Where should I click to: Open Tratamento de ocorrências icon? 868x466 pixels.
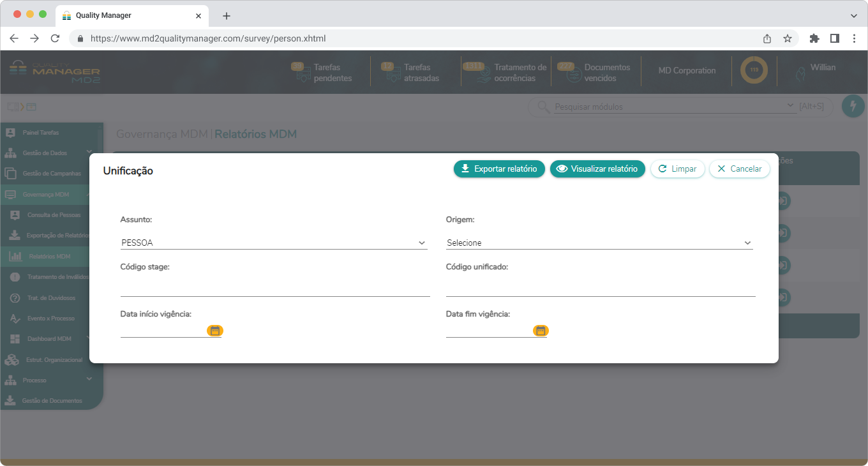pos(482,72)
